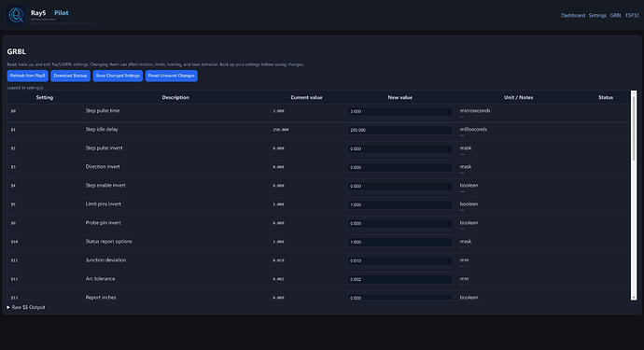Screen dimensions: 644x350
Task: Select the $1 setting cell
Action: [13, 130]
